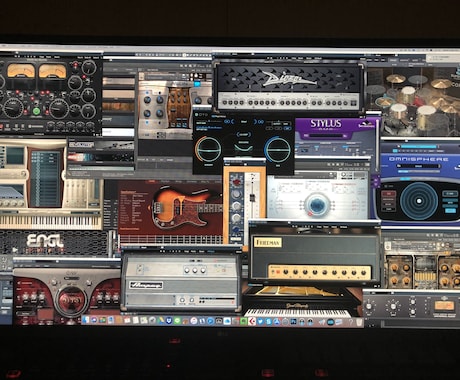Screen dimensions: 460x380
Task: Toggle the green button on the compressor plugin
Action: (x=36, y=111)
